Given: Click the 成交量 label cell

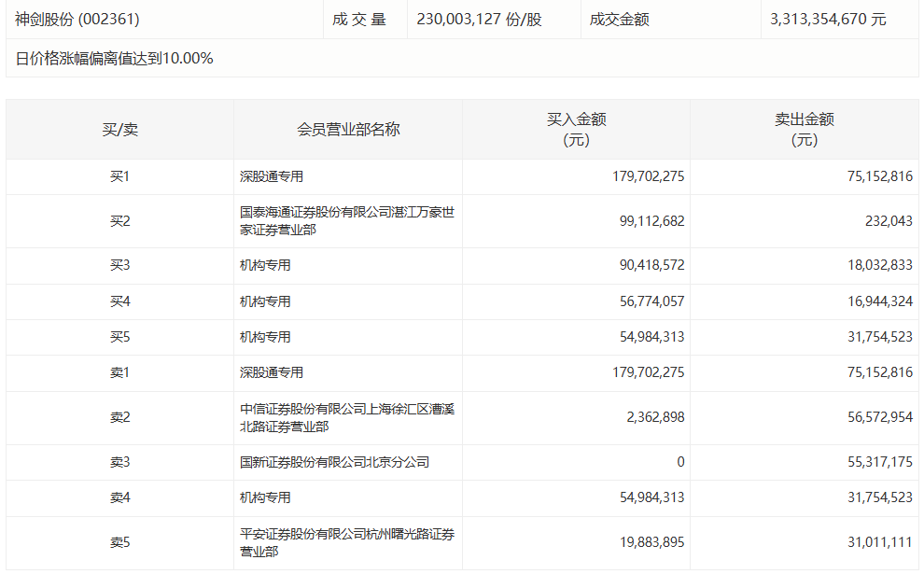Looking at the screenshot, I should (358, 19).
